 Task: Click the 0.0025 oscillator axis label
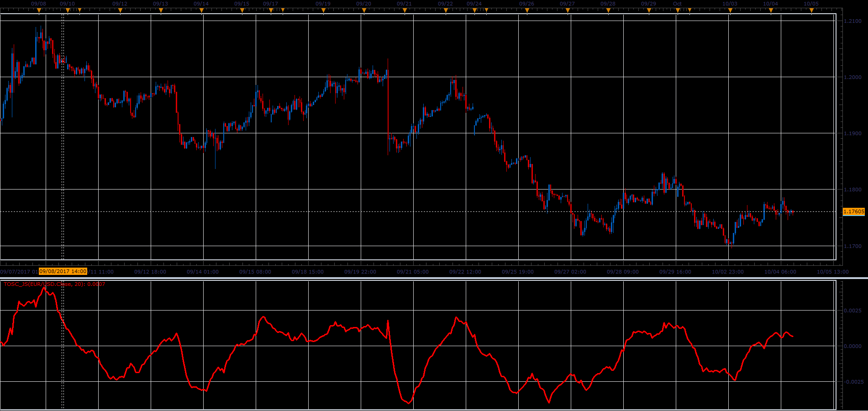click(x=853, y=311)
